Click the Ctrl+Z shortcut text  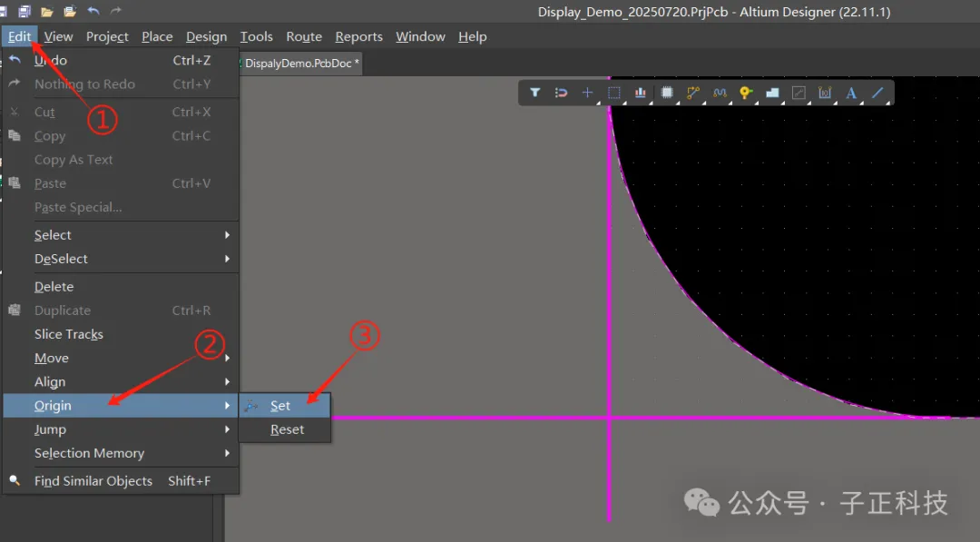pyautogui.click(x=191, y=60)
